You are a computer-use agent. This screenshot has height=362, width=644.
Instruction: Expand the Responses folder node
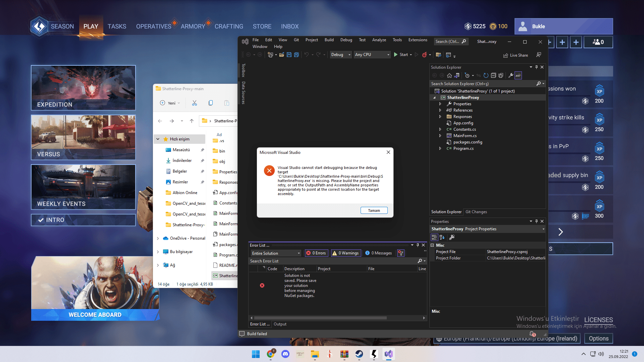click(x=440, y=117)
